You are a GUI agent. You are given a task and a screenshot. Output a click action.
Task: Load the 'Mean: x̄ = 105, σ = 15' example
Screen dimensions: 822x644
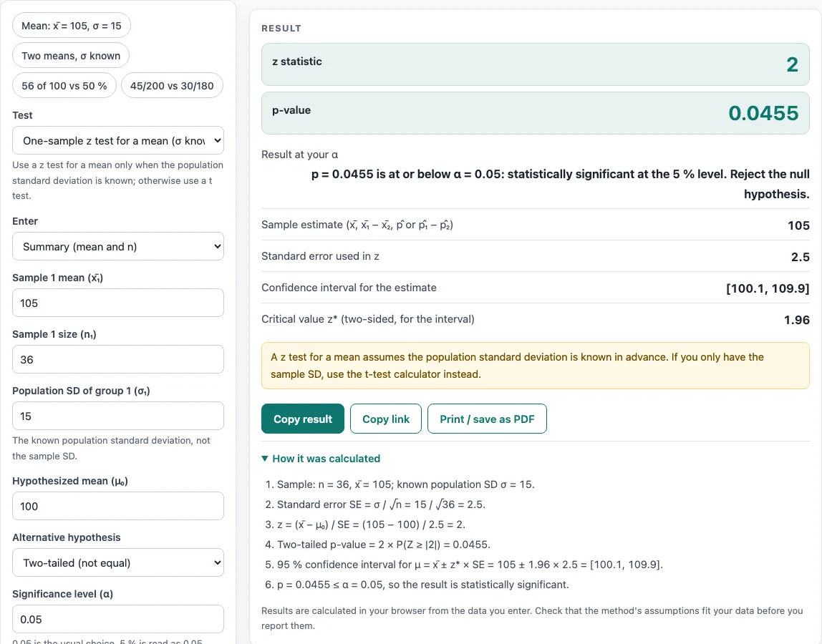pos(72,26)
